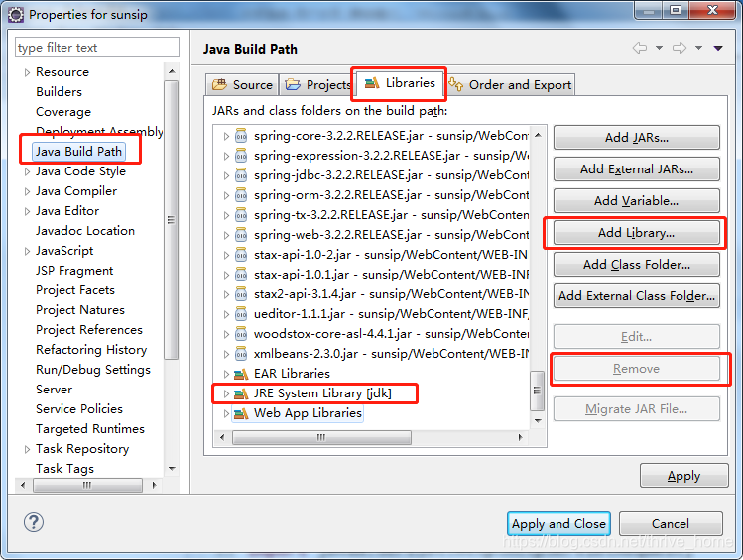Click the woodstox-core-asl jar icon
Image resolution: width=743 pixels, height=560 pixels.
click(241, 334)
